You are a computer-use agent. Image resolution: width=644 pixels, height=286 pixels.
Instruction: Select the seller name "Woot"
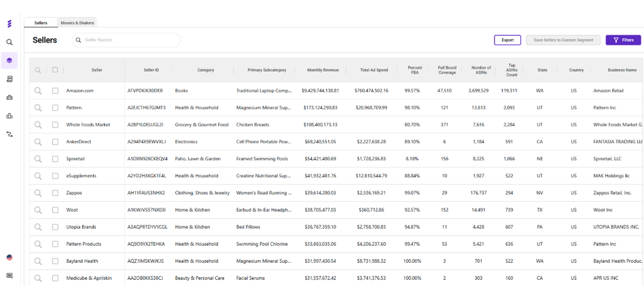72,210
